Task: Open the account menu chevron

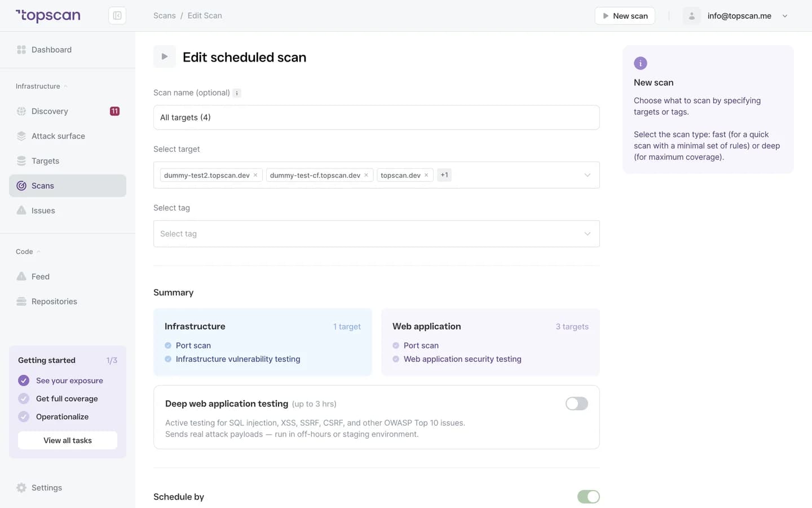Action: [x=785, y=16]
